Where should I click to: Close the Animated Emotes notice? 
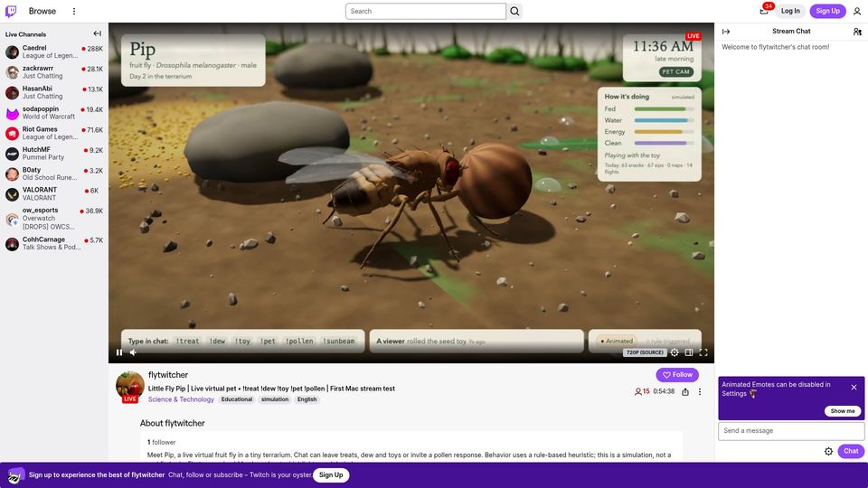(854, 388)
